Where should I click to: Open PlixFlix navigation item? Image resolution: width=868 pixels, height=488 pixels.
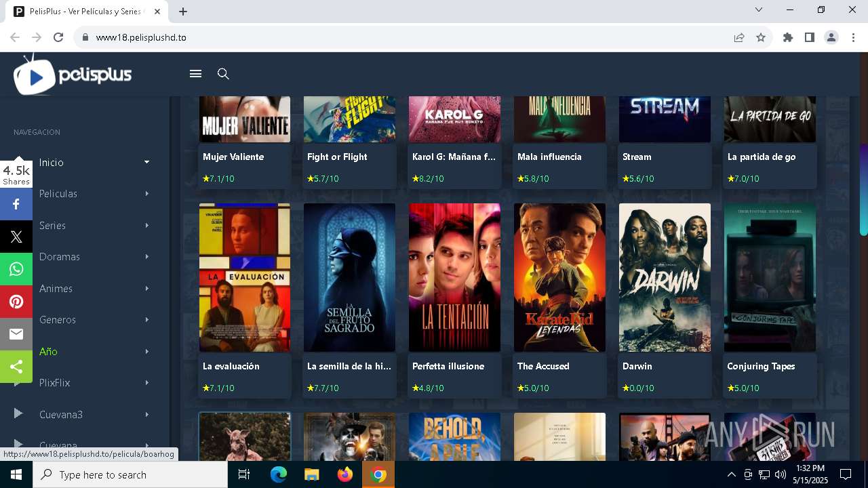pos(54,383)
